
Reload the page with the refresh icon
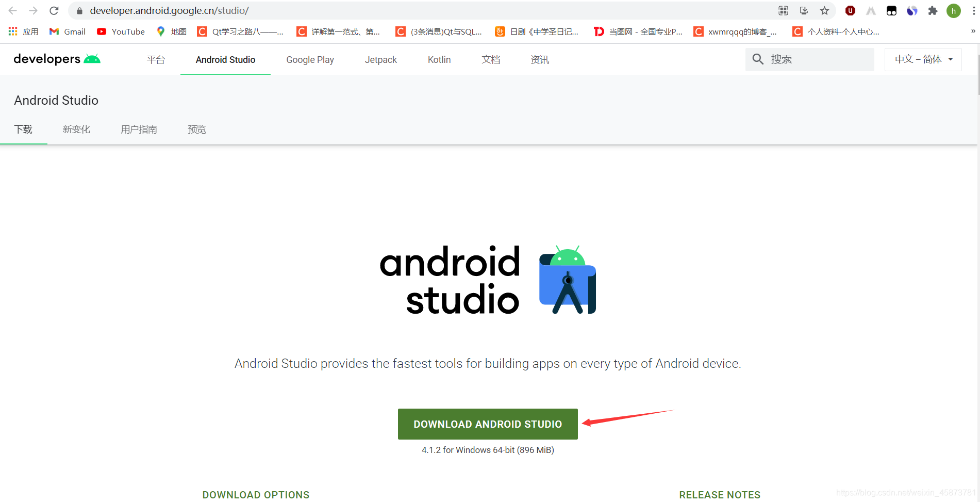(x=54, y=10)
